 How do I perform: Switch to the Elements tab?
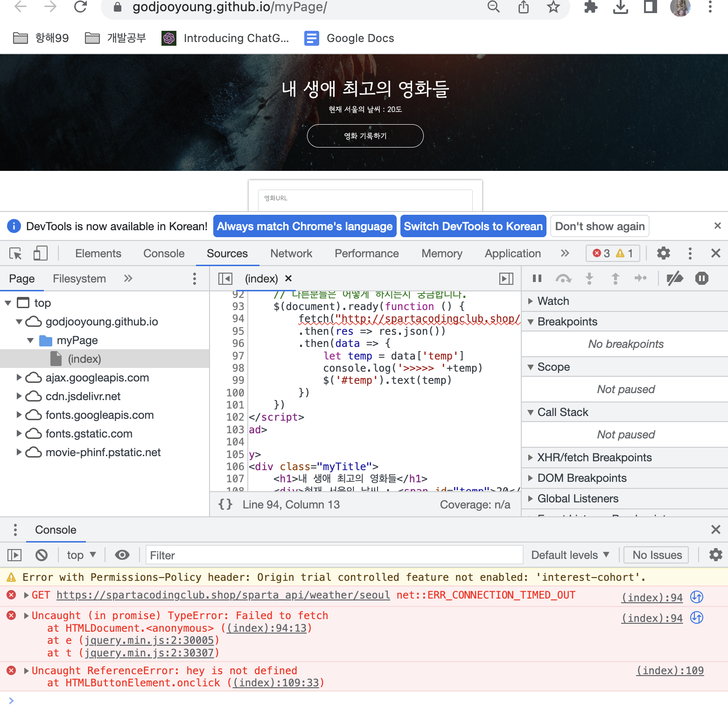click(98, 254)
